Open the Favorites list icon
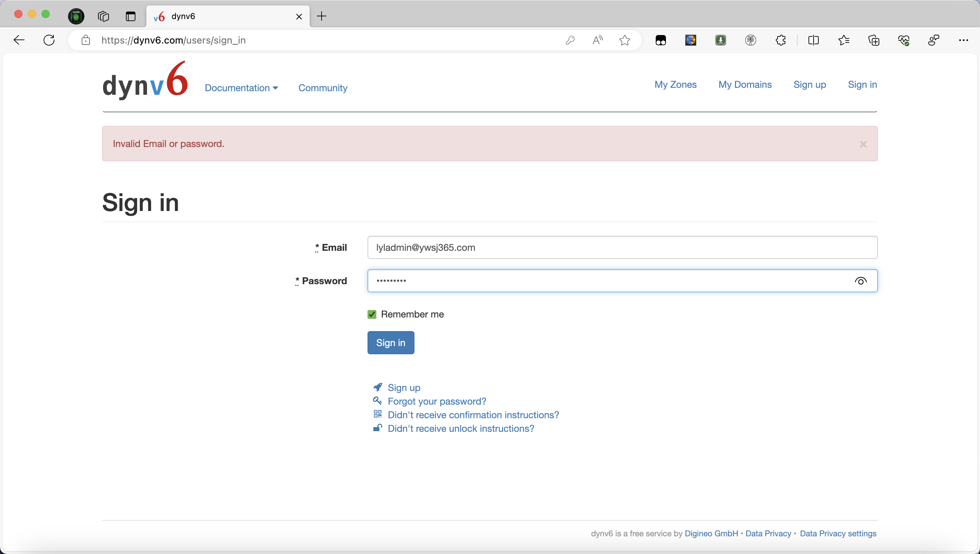The height and width of the screenshot is (554, 980). coord(844,40)
